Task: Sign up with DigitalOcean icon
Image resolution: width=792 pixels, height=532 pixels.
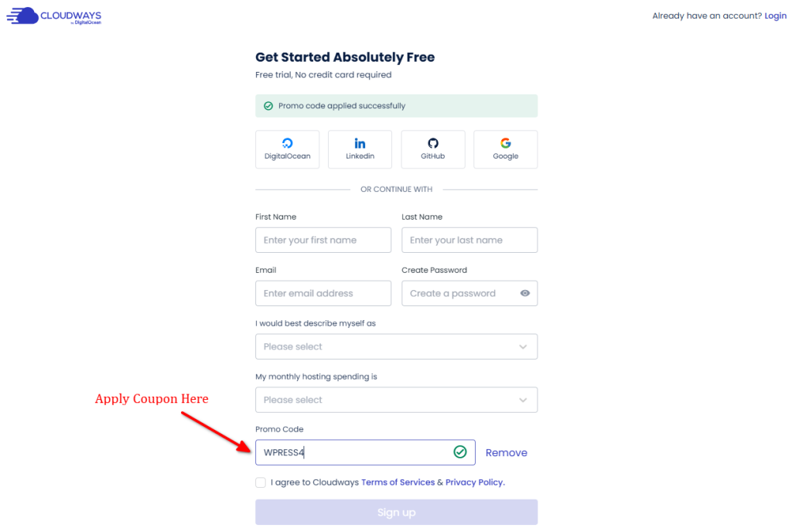Action: tap(287, 143)
